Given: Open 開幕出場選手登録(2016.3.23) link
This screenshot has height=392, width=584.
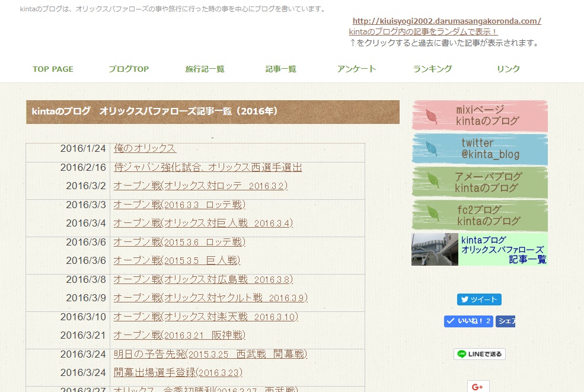Looking at the screenshot, I should click(x=178, y=372).
